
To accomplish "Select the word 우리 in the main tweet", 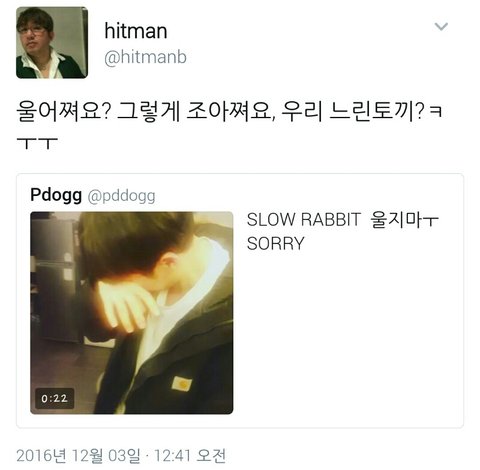I will click(302, 111).
